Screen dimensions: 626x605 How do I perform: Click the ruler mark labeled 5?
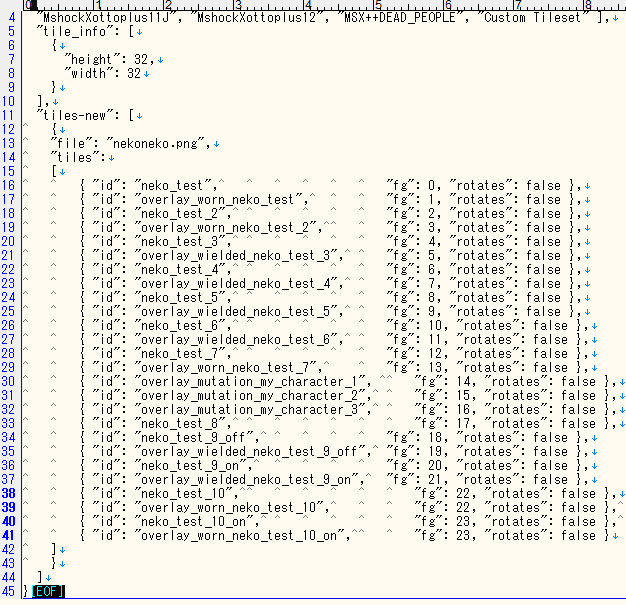pyautogui.click(x=377, y=6)
